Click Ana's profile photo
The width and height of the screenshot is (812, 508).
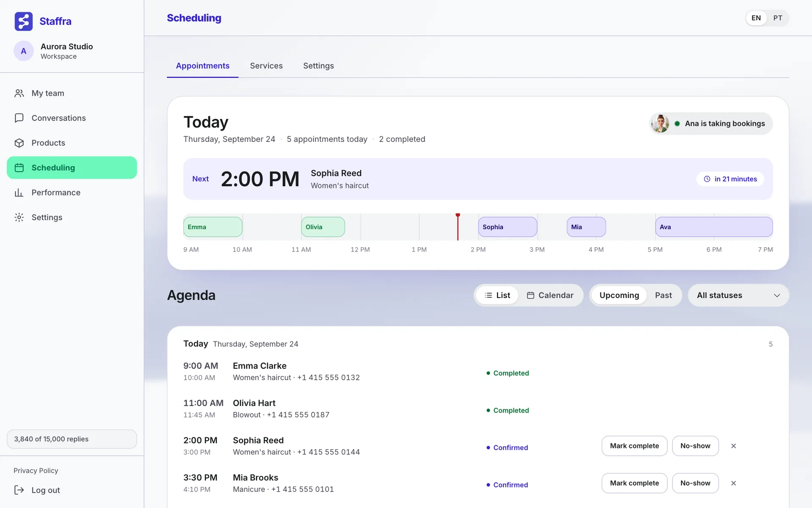click(x=660, y=124)
